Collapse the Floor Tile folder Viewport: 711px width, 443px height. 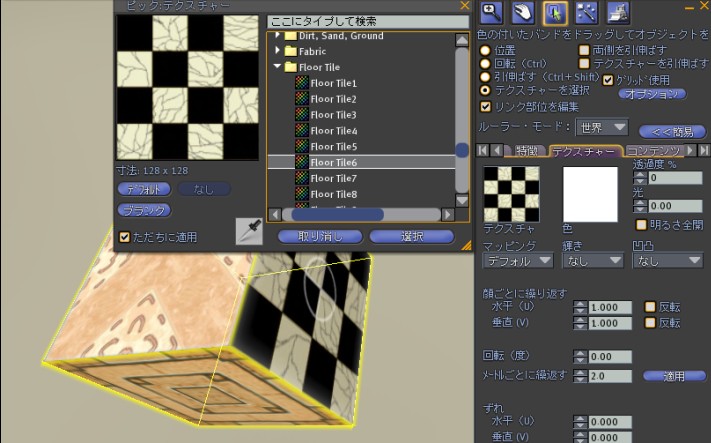(278, 67)
